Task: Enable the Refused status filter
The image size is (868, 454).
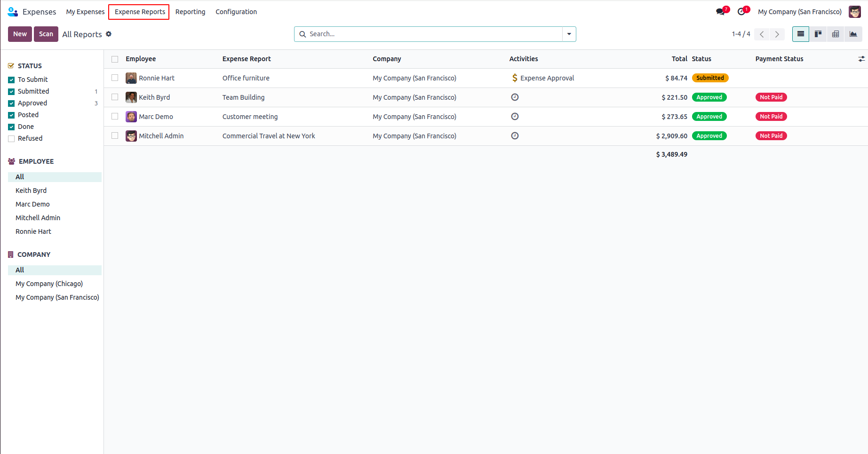Action: [x=11, y=138]
